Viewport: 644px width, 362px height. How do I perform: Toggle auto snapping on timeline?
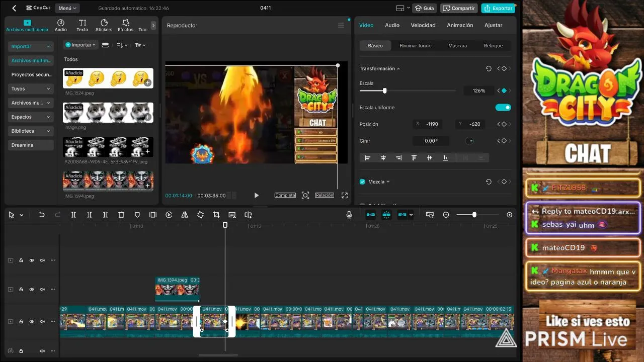pyautogui.click(x=386, y=215)
